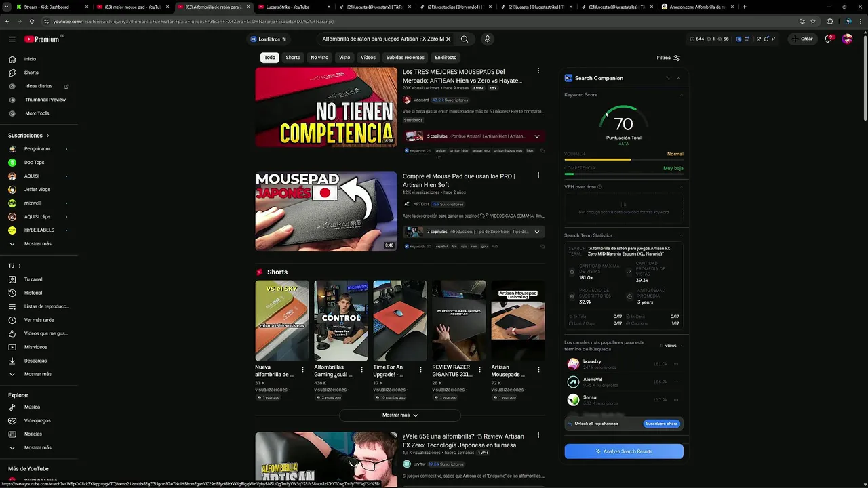This screenshot has height=488, width=868.
Task: Open Noticias in Explorar section
Action: pos(33,434)
